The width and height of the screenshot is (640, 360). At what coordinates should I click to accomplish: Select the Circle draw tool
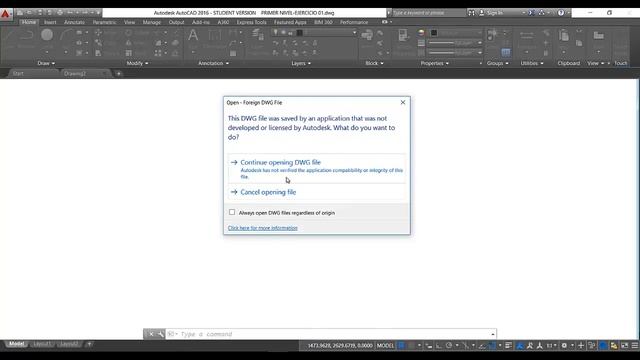point(47,35)
